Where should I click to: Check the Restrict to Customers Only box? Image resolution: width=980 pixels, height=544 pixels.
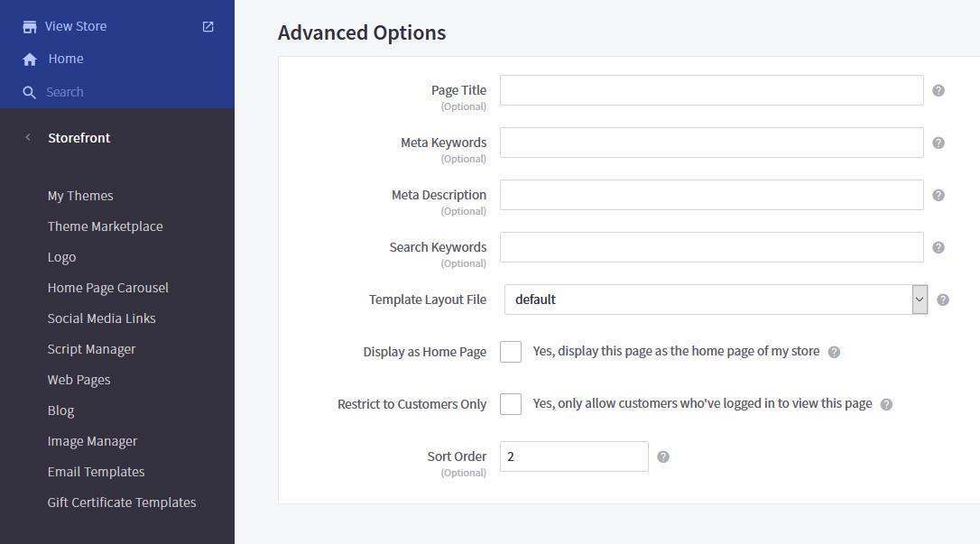point(510,404)
